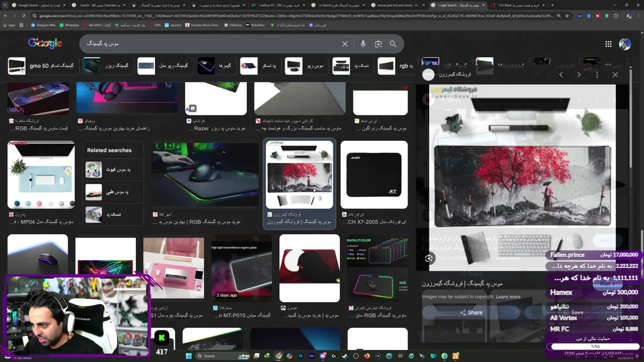
Task: Open the RGB mousepad with Razer mouse thumbnail
Action: pos(205,174)
